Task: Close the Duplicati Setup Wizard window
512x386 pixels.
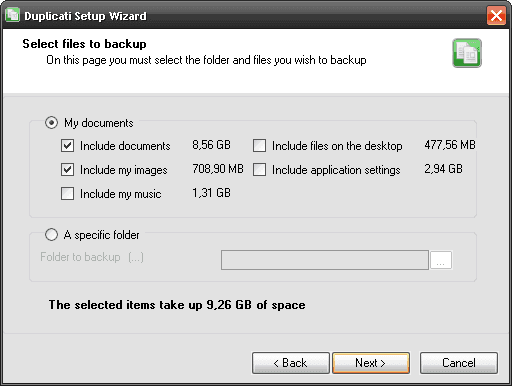Action: (x=496, y=15)
